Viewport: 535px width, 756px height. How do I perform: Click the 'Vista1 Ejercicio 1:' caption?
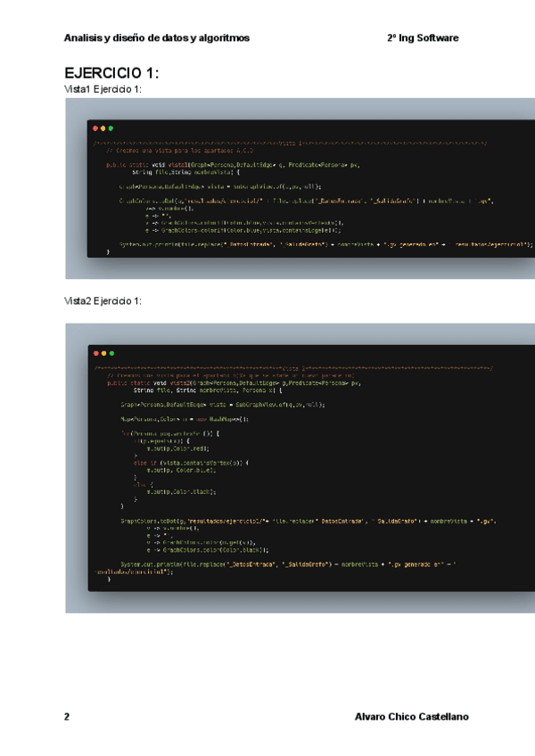(x=103, y=89)
